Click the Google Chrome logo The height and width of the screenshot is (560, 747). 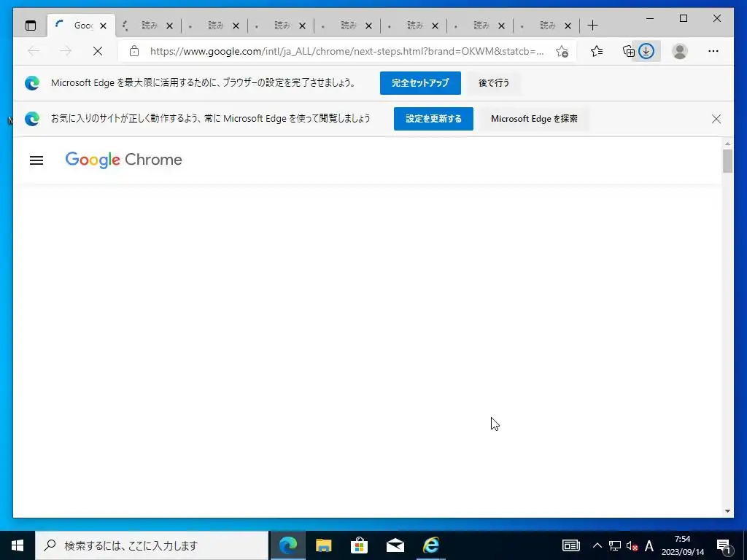point(123,160)
